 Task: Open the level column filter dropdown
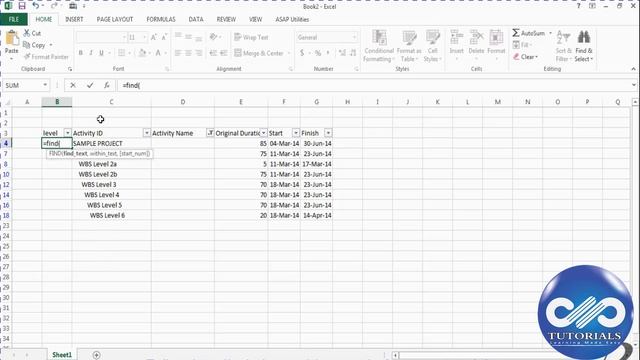(67, 133)
